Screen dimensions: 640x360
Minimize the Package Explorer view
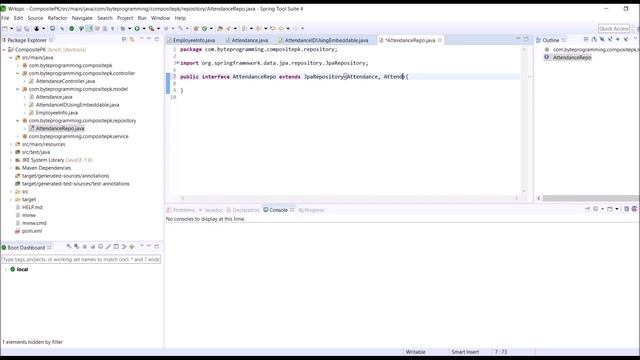point(149,39)
